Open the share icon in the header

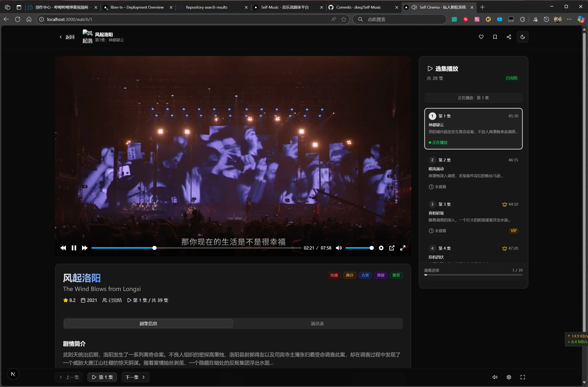click(x=509, y=37)
